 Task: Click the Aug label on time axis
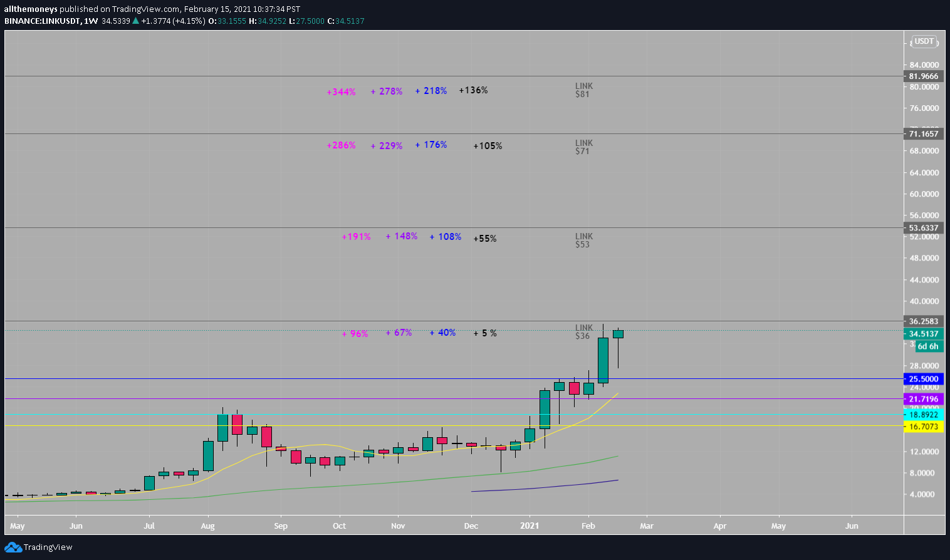(x=207, y=526)
